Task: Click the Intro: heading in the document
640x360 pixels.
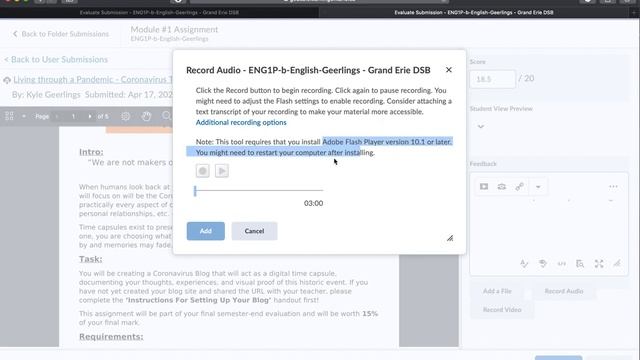Action: tap(91, 152)
